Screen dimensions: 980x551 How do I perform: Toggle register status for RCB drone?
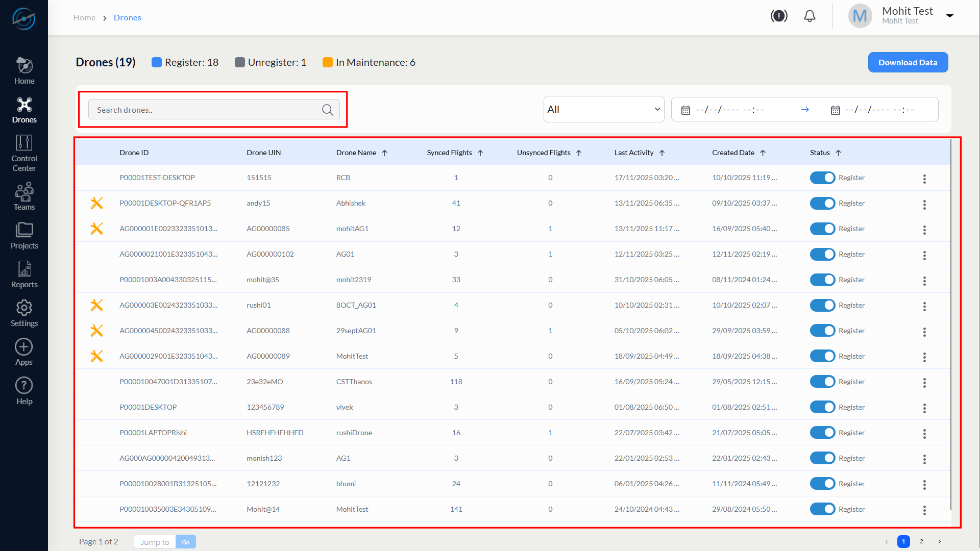click(x=822, y=178)
